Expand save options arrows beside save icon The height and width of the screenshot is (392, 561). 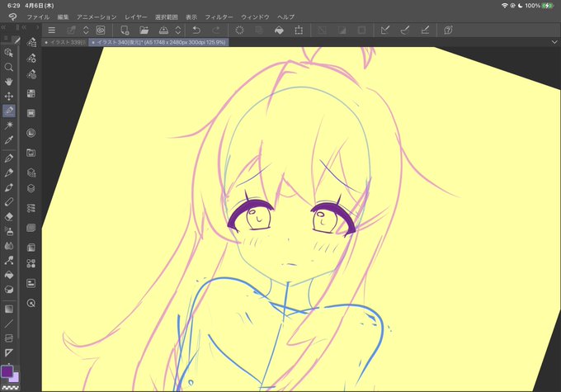tap(178, 31)
